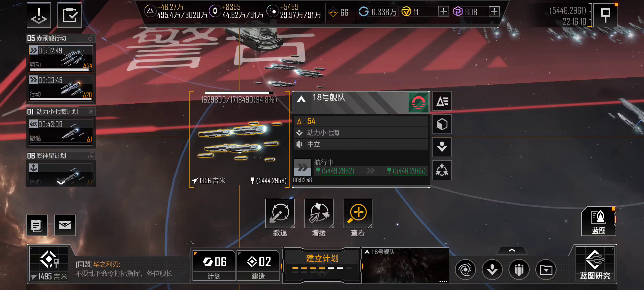Click the 建立计划 button
This screenshot has height=290, width=644.
(x=322, y=264)
